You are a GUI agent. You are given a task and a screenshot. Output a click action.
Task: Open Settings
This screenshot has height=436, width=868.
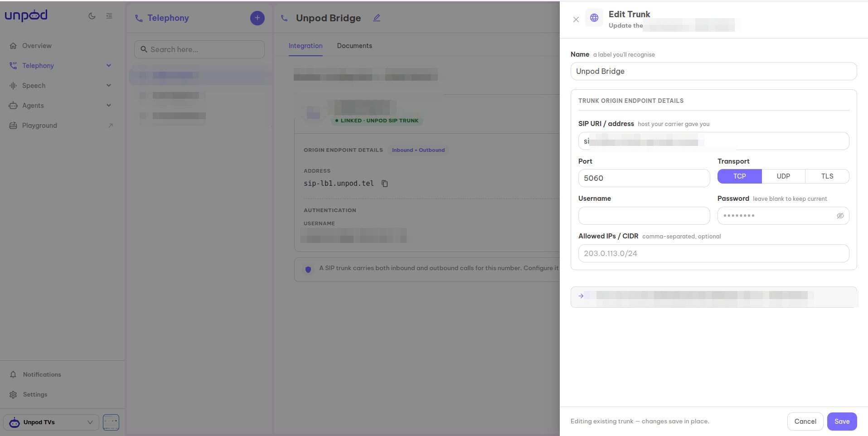click(35, 394)
